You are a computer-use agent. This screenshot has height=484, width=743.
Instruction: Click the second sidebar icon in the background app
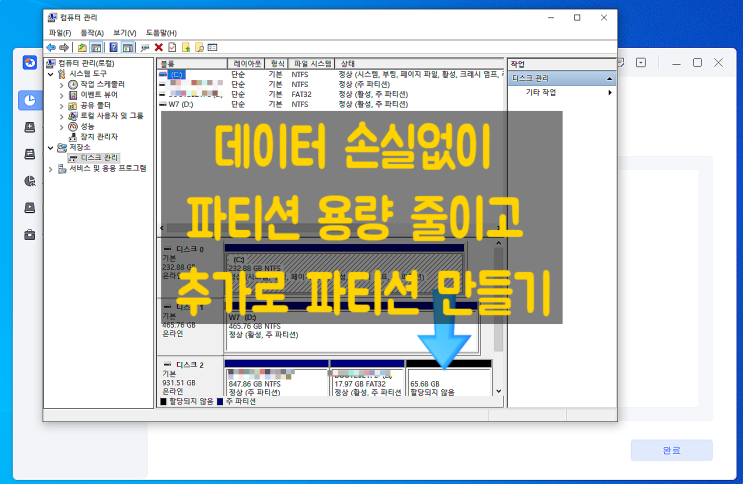pyautogui.click(x=30, y=127)
